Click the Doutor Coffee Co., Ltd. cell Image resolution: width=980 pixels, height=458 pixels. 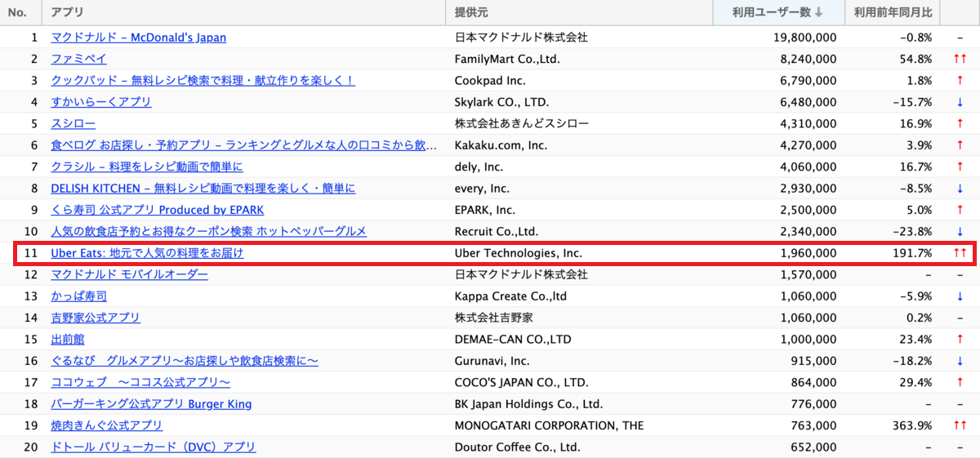click(518, 447)
